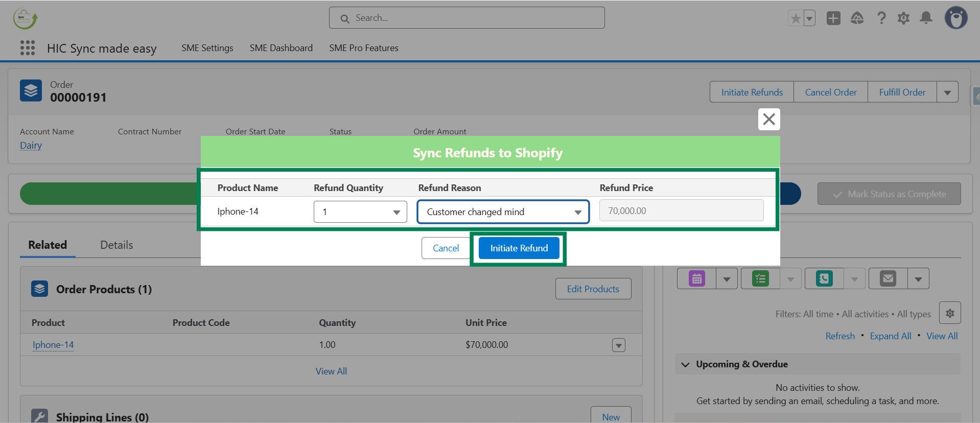Click the Product Code column header

tap(201, 323)
